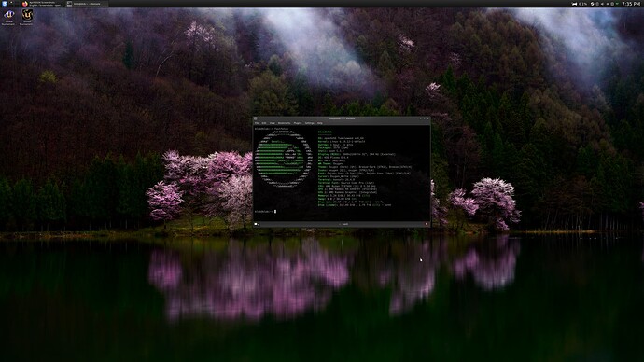The width and height of the screenshot is (644, 362).
Task: Open the Steam icon in the system tray
Action: (x=593, y=4)
